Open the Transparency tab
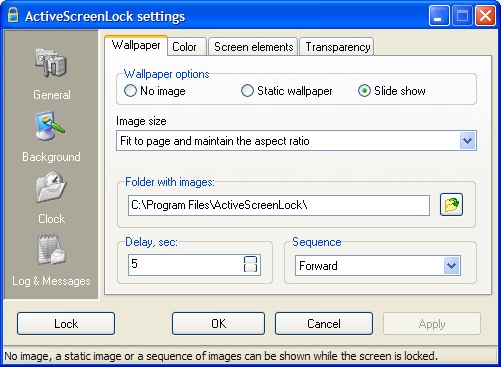Viewport: 501px width, 367px height. [x=337, y=47]
